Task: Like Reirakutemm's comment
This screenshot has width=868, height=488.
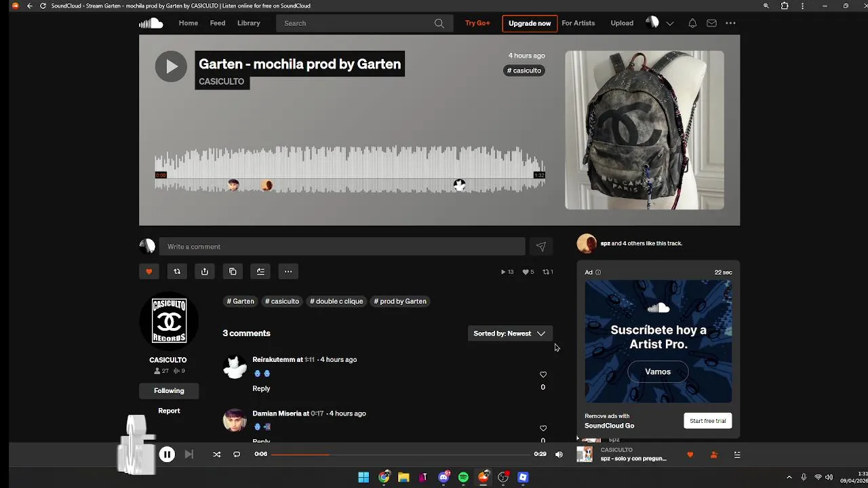Action: tap(543, 374)
